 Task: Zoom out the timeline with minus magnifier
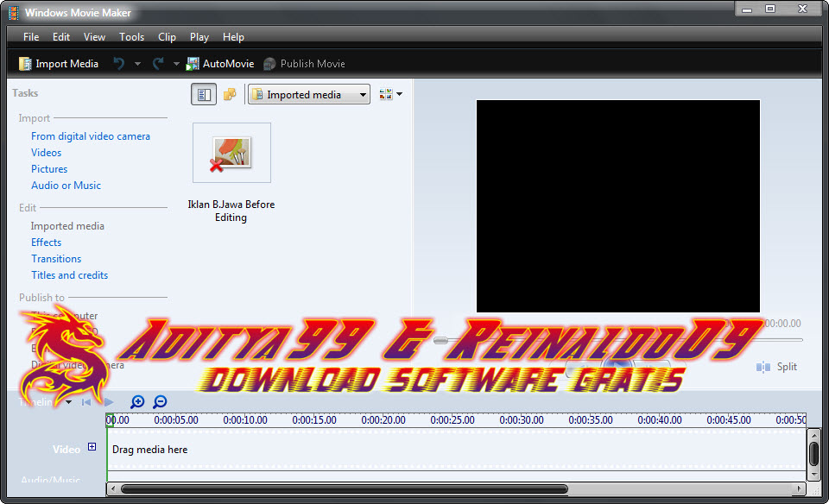click(160, 402)
